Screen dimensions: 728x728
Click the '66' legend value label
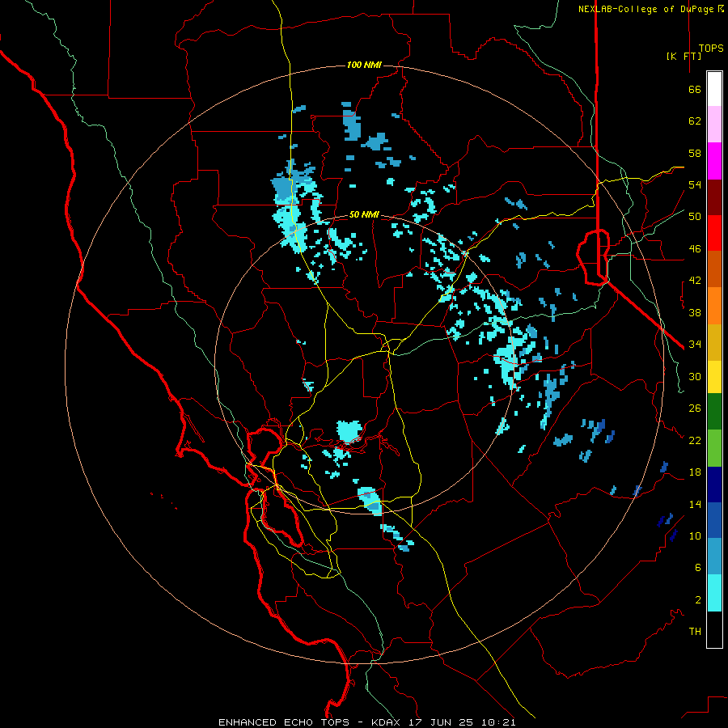pos(695,90)
